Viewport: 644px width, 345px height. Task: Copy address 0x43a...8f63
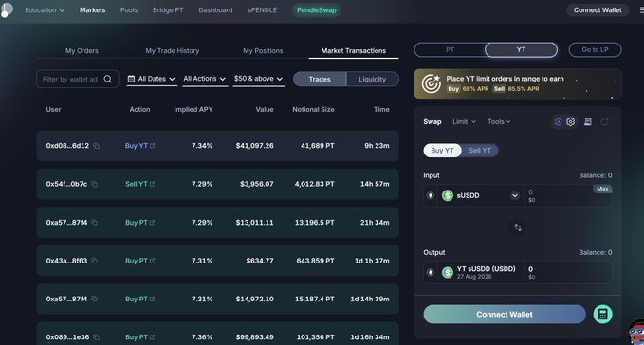point(94,261)
